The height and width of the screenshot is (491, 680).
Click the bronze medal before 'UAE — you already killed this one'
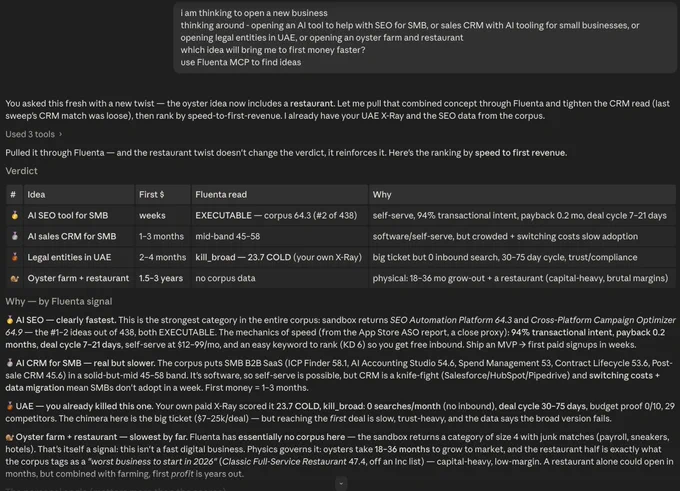tap(10, 406)
